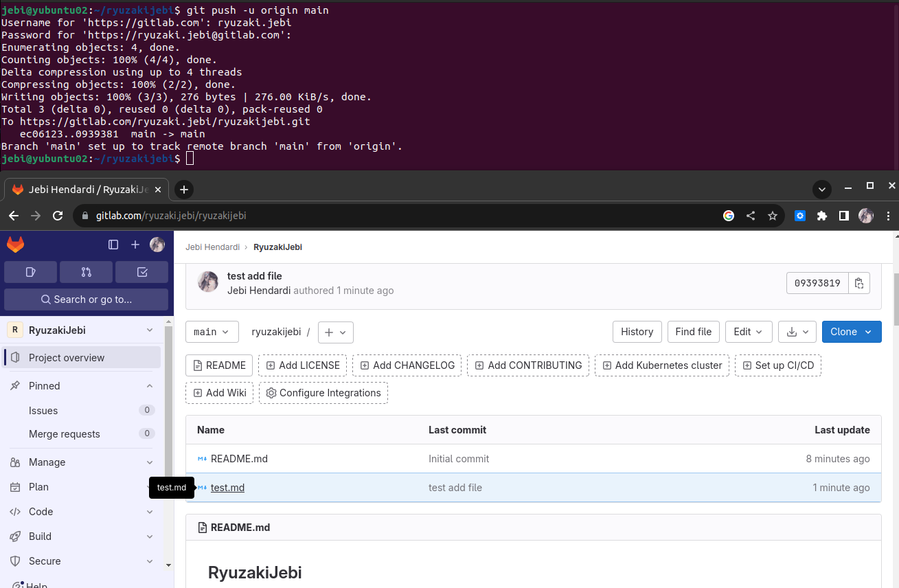Click the Jebi Hendardi browser tab

point(87,190)
